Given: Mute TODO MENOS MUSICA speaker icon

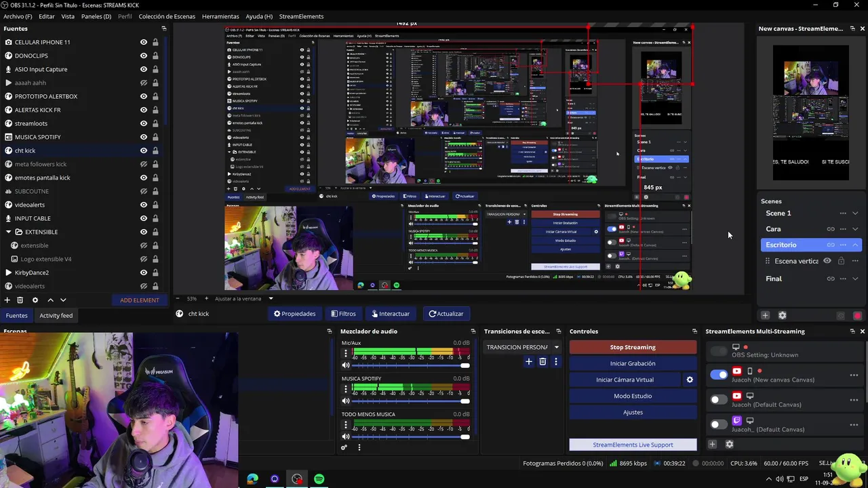Looking at the screenshot, I should click(346, 437).
